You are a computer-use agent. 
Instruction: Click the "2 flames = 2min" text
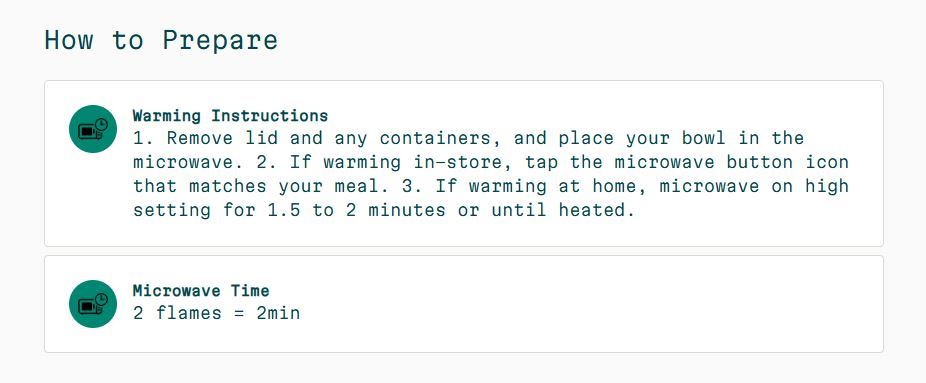pyautogui.click(x=216, y=313)
